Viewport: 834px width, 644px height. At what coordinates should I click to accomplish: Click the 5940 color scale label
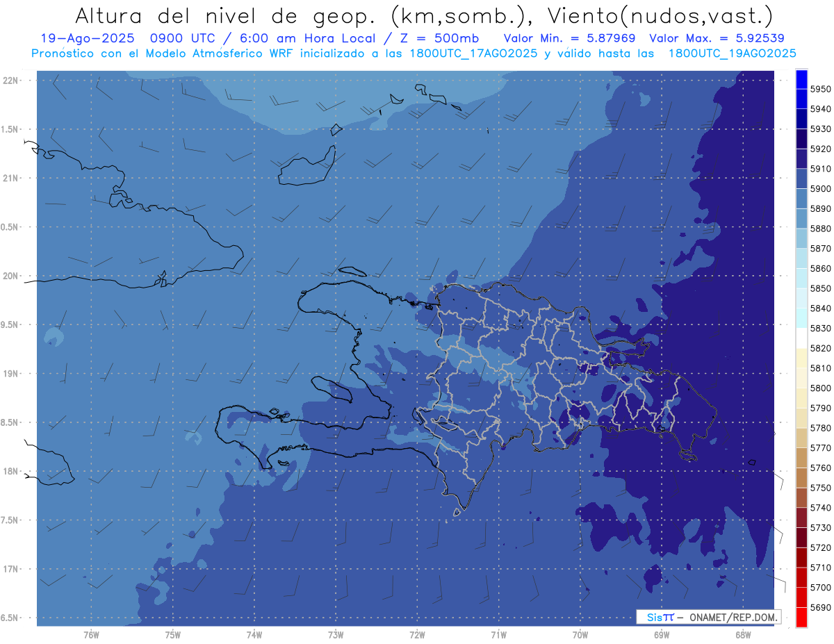pyautogui.click(x=820, y=109)
